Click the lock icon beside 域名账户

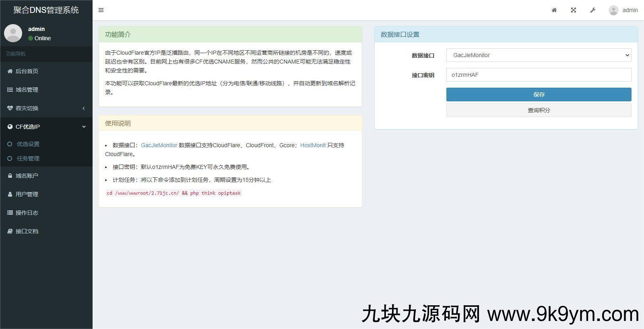point(10,176)
